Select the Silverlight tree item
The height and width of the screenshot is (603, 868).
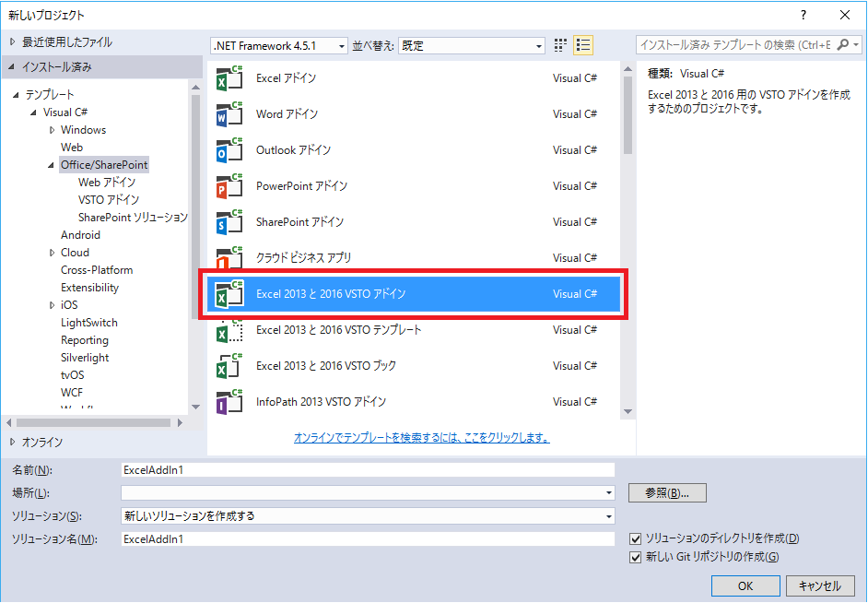(86, 358)
